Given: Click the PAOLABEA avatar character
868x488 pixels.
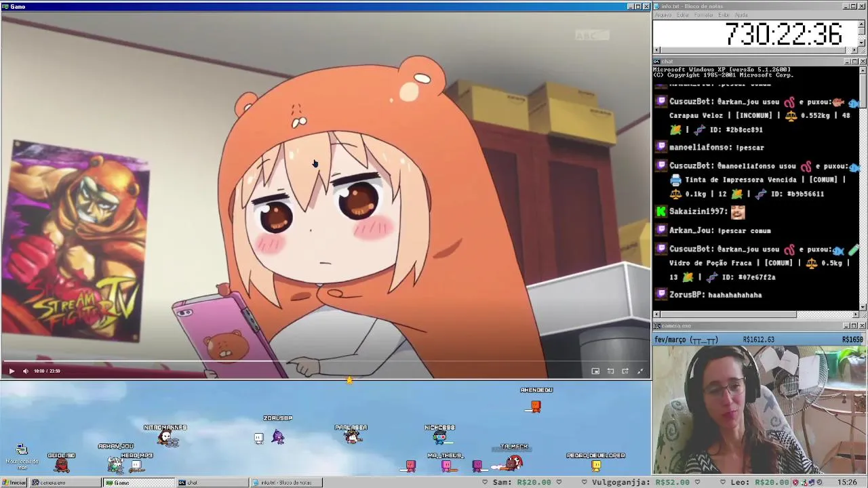Looking at the screenshot, I should click(x=351, y=437).
